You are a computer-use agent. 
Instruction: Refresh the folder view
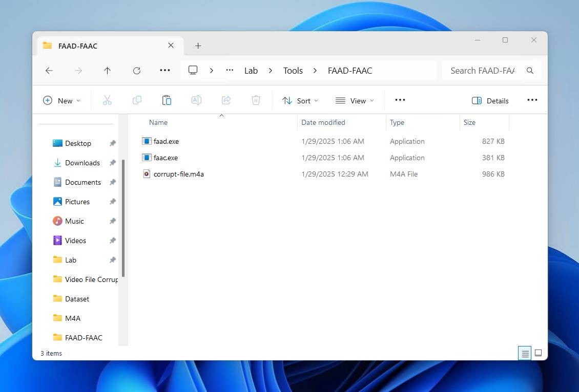137,71
